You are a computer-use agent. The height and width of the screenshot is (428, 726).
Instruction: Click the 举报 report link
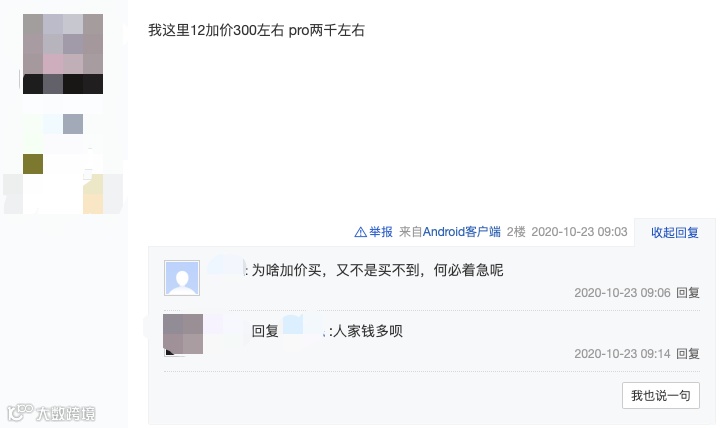pyautogui.click(x=381, y=232)
